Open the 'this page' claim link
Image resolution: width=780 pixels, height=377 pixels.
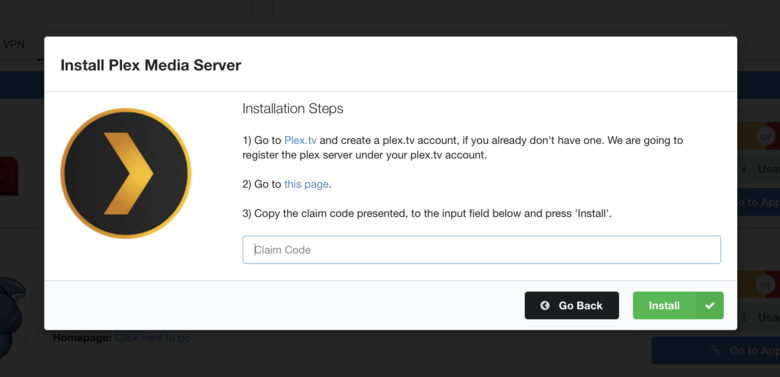point(306,185)
